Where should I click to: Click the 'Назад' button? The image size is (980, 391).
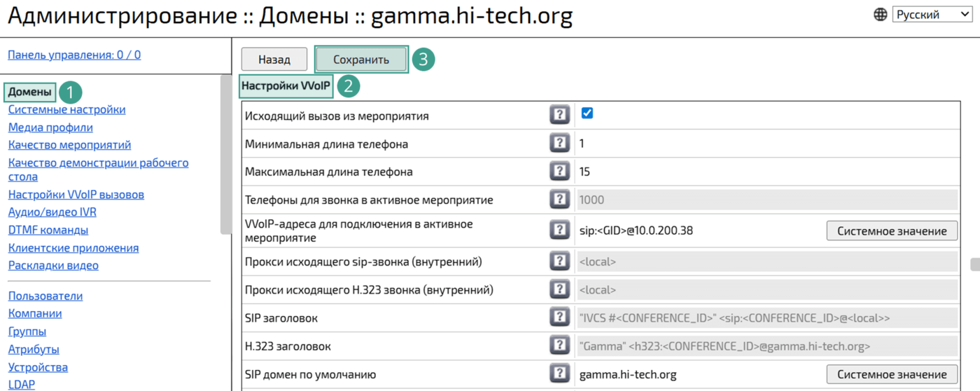point(274,60)
